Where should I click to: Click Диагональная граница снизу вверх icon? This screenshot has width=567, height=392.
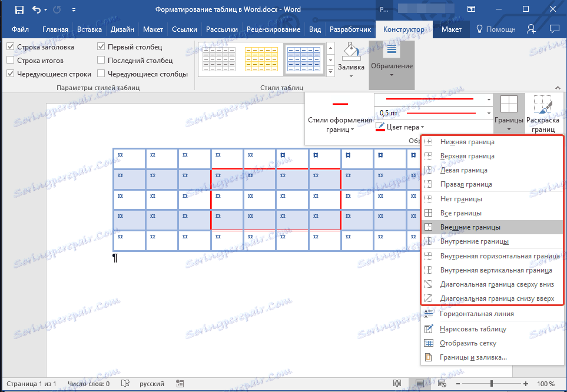[429, 298]
